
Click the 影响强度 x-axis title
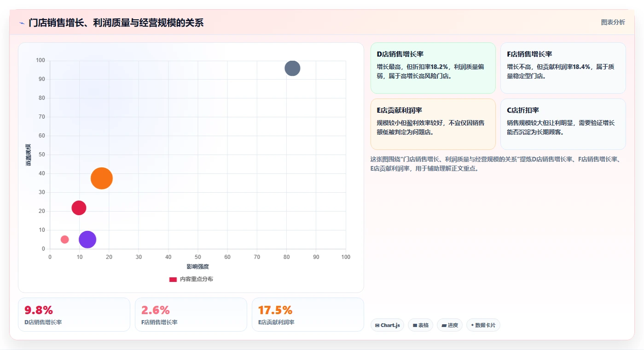[x=197, y=267]
